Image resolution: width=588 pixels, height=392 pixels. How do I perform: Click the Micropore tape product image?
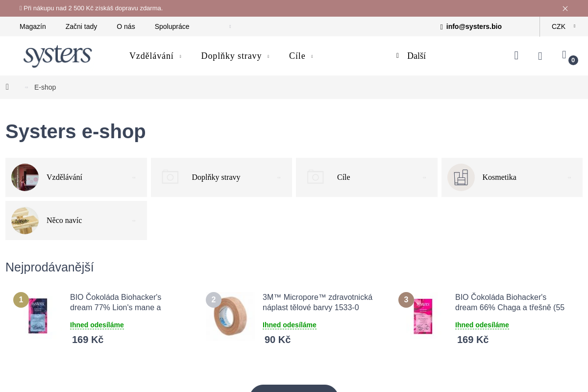230,316
